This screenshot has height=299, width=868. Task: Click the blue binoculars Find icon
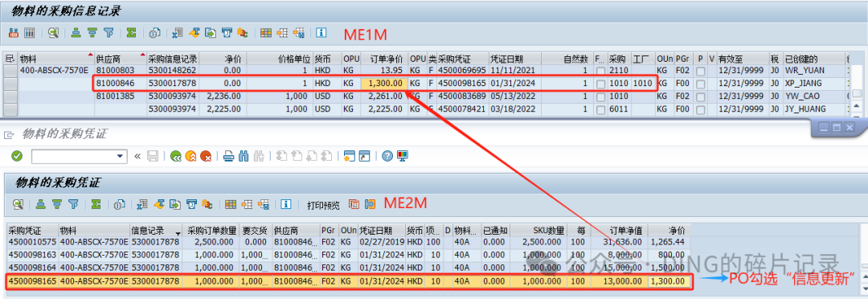coord(244,156)
